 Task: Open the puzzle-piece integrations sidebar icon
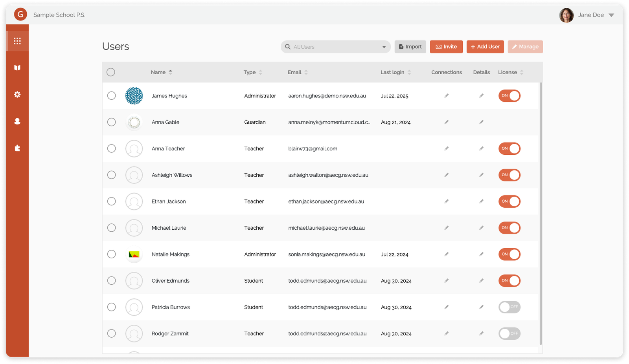click(17, 148)
